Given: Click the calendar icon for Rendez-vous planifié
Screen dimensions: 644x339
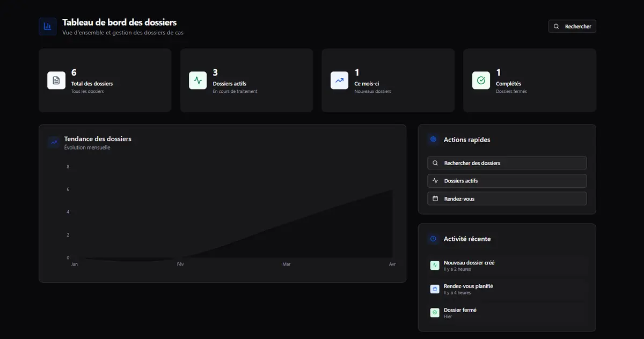Looking at the screenshot, I should pos(435,289).
